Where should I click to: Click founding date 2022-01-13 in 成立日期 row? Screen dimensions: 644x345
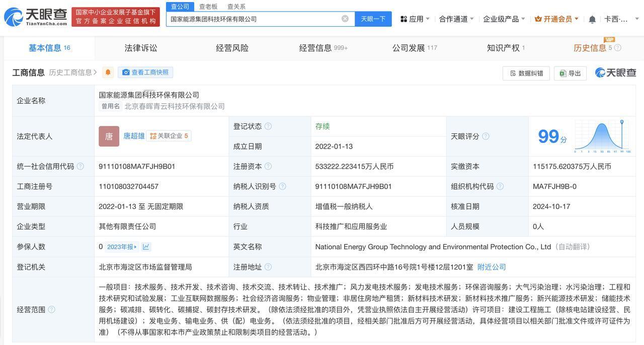click(334, 146)
